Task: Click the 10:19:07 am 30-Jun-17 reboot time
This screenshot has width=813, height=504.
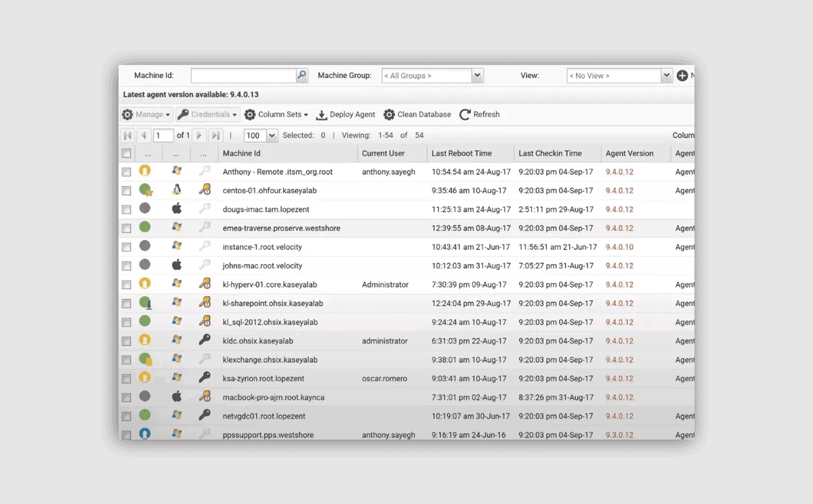Action: (x=471, y=416)
